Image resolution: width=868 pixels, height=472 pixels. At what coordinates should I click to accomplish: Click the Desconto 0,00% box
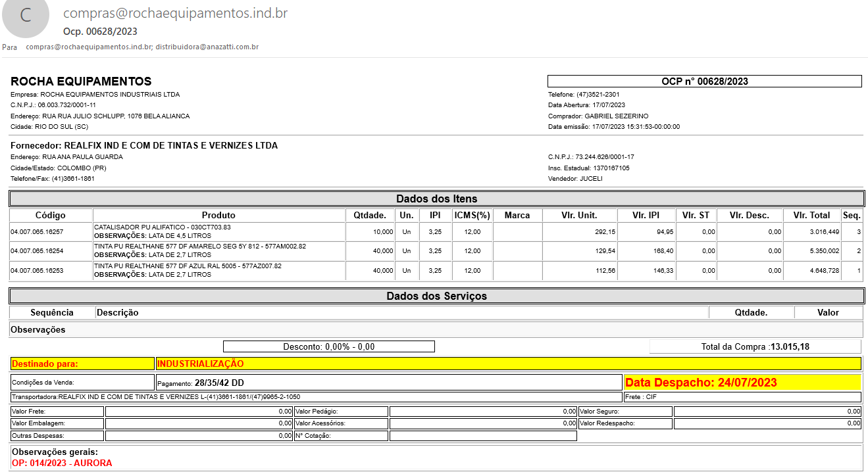pos(328,346)
